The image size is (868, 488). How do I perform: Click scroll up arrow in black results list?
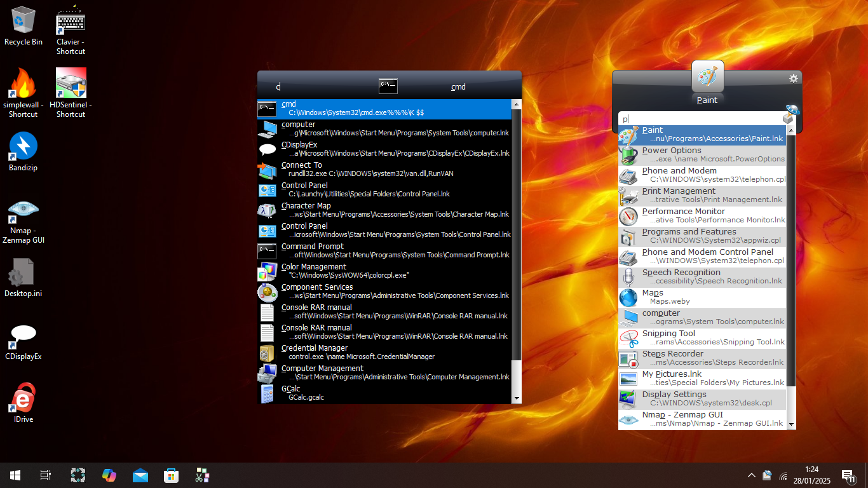click(516, 104)
